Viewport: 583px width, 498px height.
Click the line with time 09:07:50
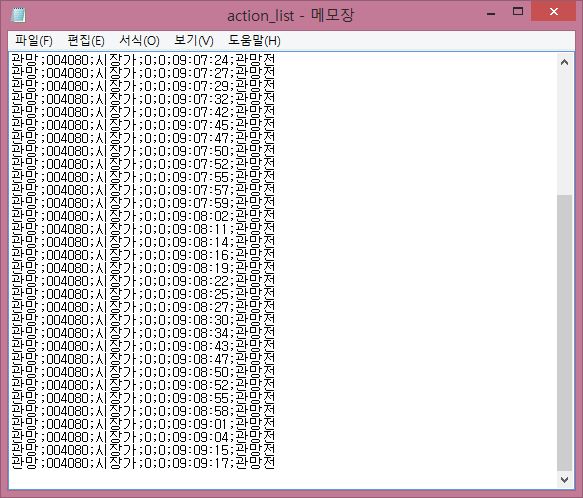tap(143, 151)
